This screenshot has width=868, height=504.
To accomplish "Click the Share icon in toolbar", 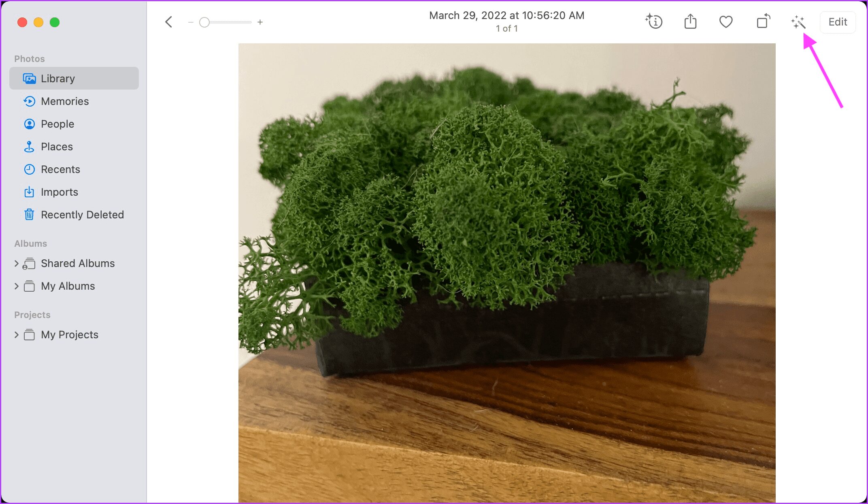I will 690,21.
